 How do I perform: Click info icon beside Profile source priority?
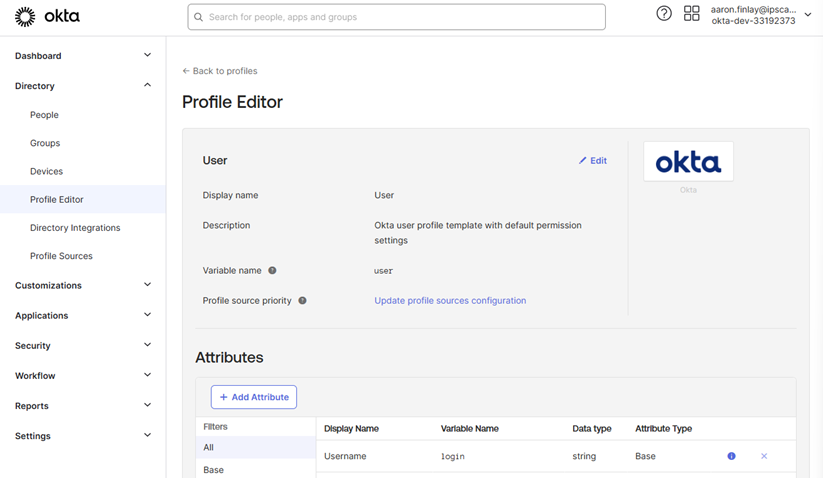[x=302, y=301]
